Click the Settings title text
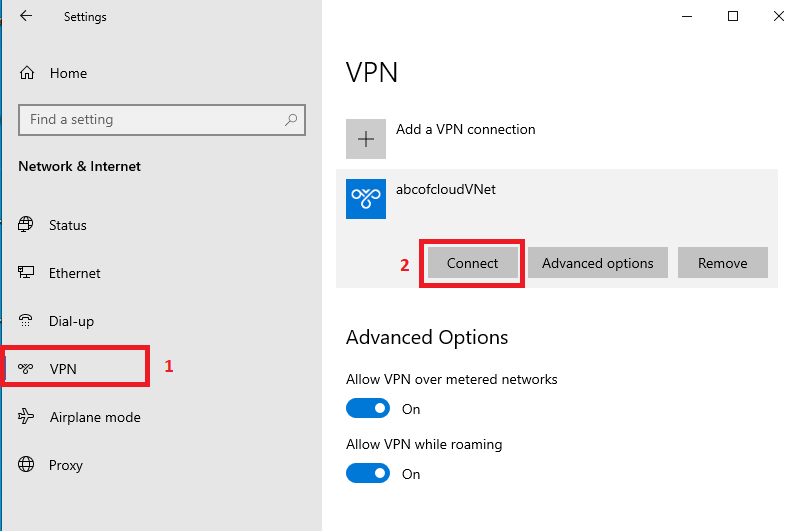Image resolution: width=800 pixels, height=531 pixels. coord(85,17)
